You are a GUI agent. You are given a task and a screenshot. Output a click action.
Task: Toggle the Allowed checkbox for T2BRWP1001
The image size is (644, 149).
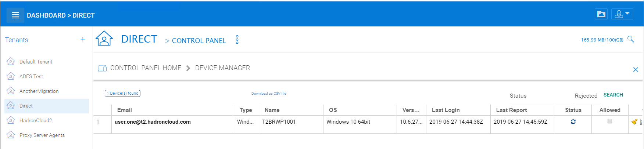point(610,121)
